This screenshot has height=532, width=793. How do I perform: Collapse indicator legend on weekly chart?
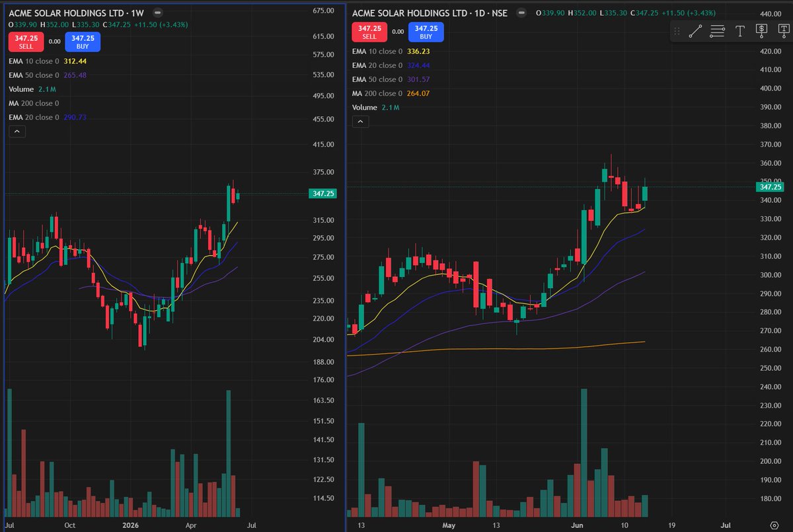point(17,132)
